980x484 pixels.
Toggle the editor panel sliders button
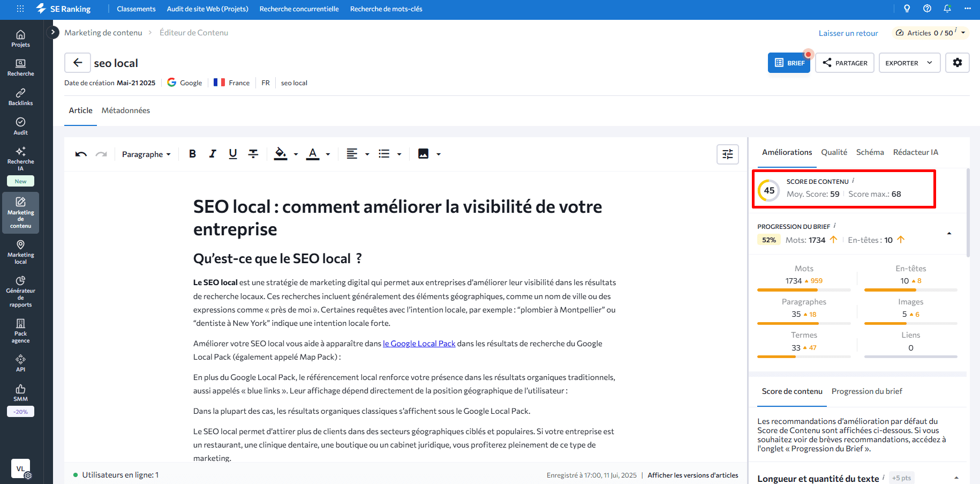pos(728,154)
